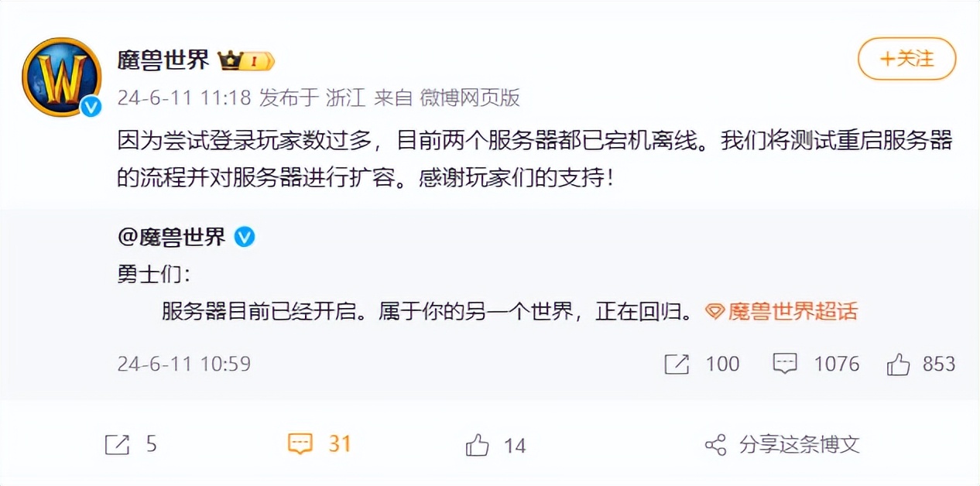Click the original post repost icon (100)
Screen dimensions: 980x486
pos(677,364)
